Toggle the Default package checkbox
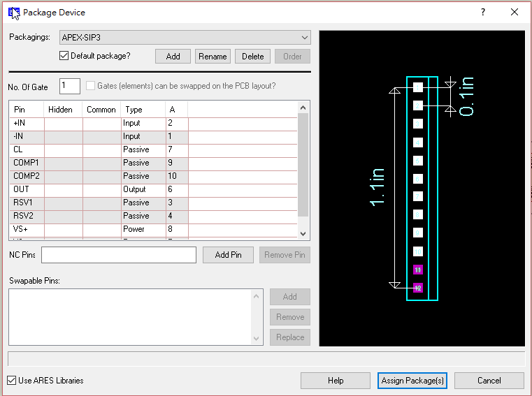 pyautogui.click(x=64, y=56)
